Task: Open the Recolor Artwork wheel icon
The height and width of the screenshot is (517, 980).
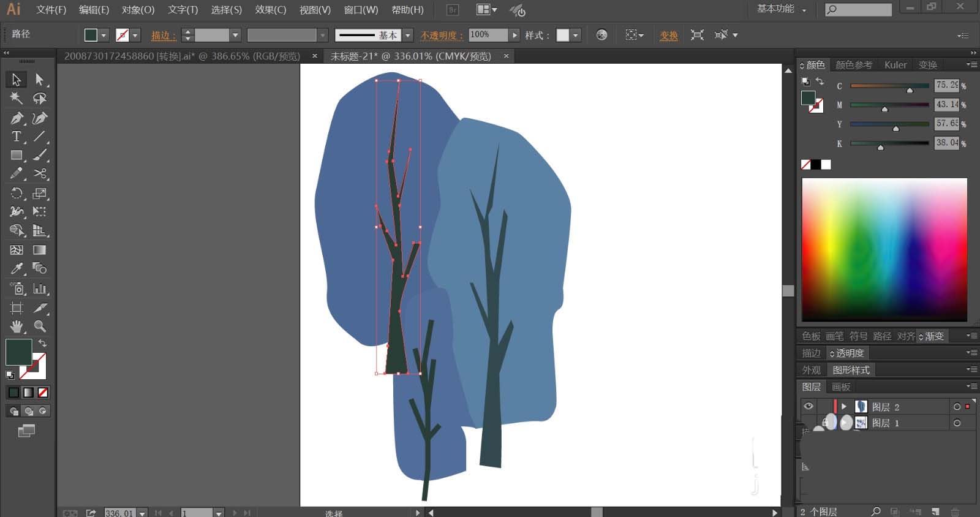Action: [x=601, y=35]
